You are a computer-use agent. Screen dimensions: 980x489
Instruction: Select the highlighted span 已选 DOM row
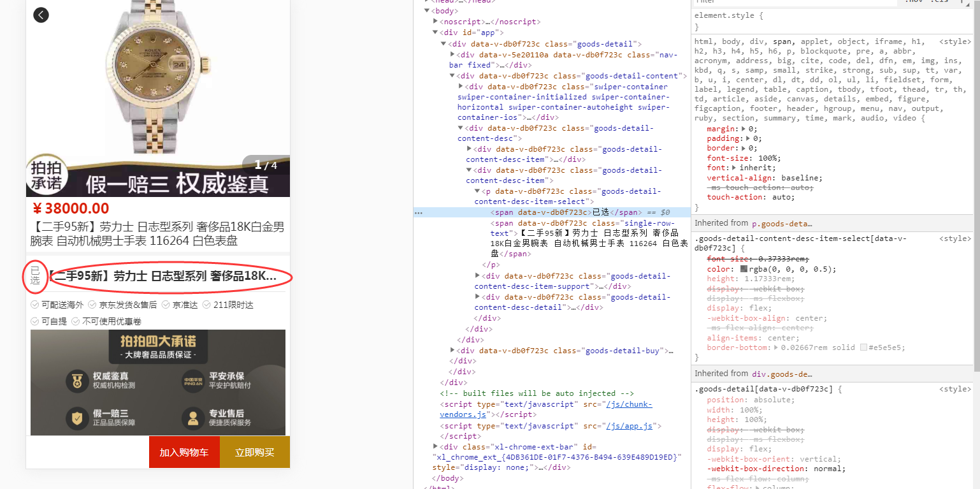pos(552,212)
